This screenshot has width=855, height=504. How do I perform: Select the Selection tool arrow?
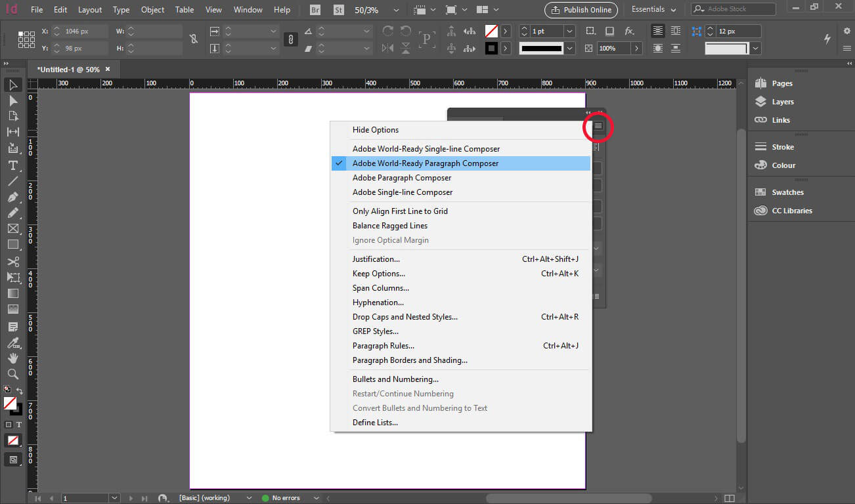[13, 85]
